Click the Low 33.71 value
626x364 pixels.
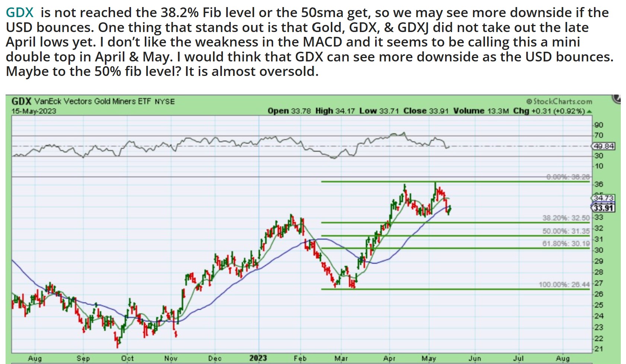380,111
